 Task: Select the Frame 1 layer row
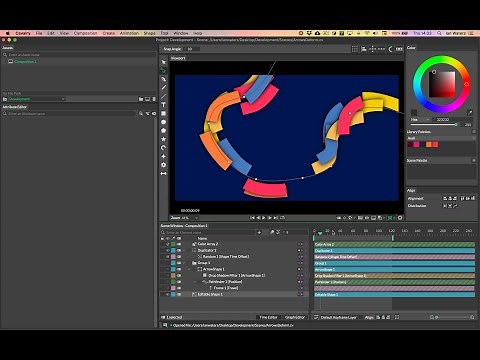tap(226, 288)
